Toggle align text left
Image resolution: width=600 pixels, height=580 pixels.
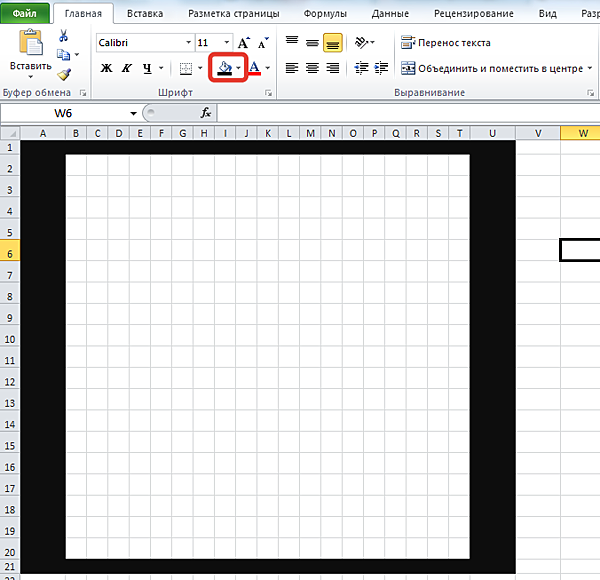[292, 68]
